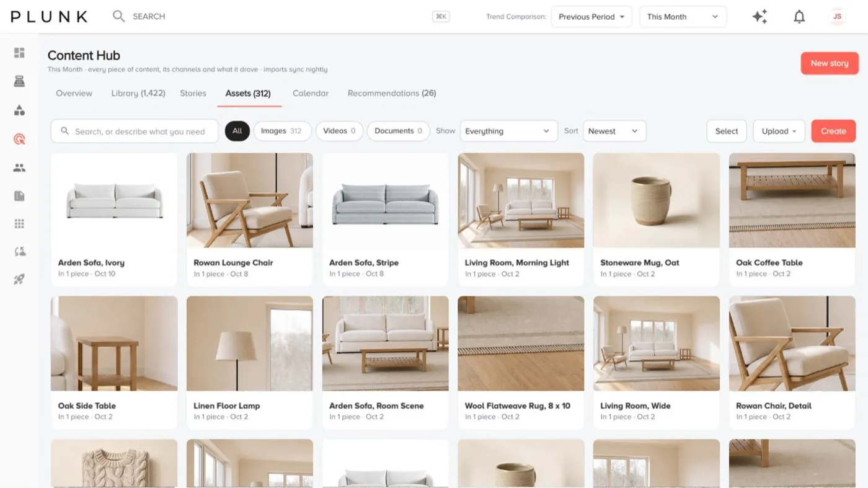This screenshot has width=868, height=488.
Task: Click the PLUNK logo
Action: click(49, 17)
